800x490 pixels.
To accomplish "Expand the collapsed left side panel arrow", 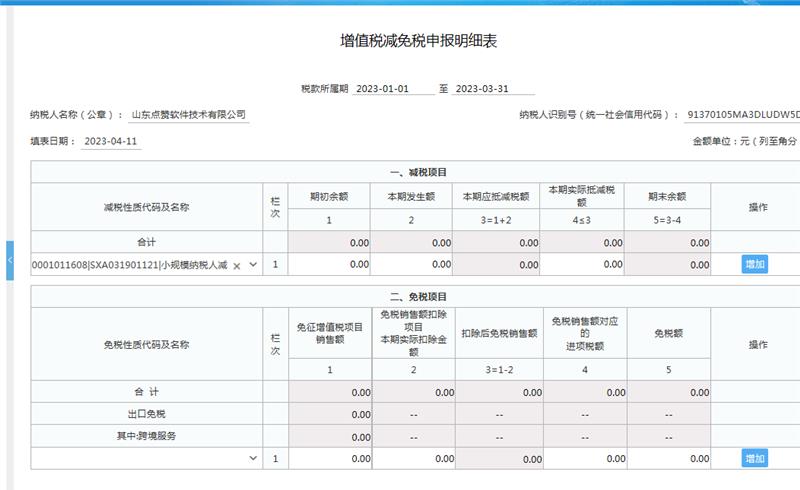I will 9,260.
